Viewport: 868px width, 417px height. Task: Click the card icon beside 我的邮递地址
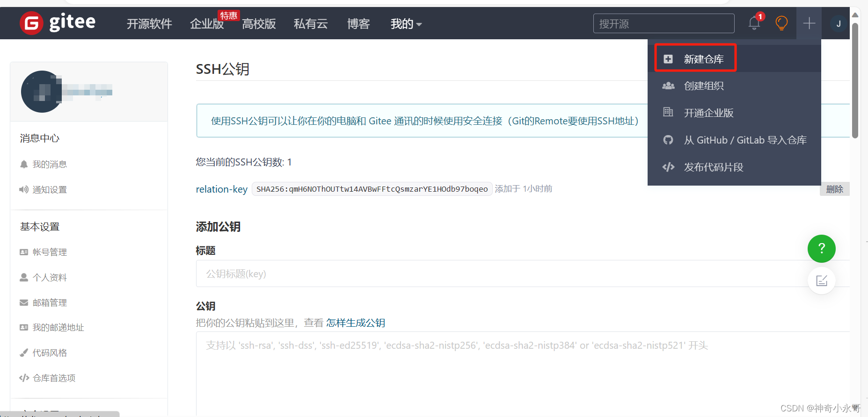tap(24, 327)
